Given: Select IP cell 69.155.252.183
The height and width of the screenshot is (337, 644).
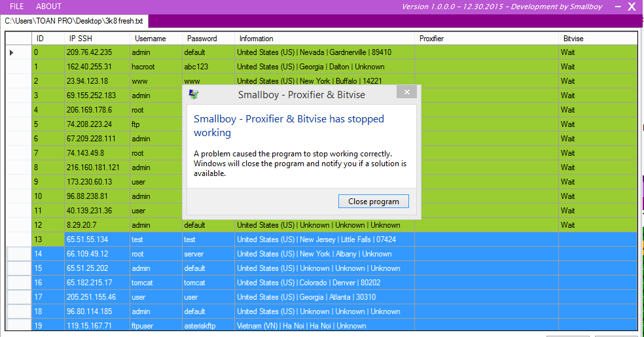Looking at the screenshot, I should click(x=97, y=96).
